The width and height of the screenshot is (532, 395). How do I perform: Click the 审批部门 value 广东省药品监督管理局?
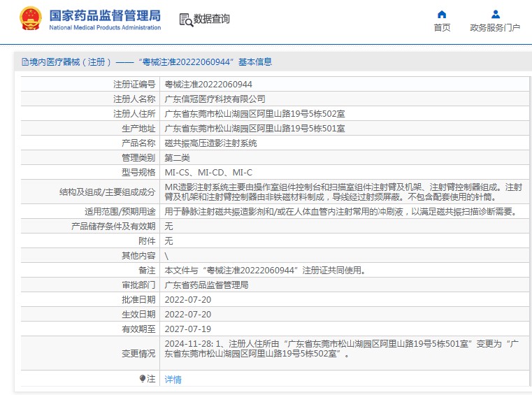click(x=206, y=285)
